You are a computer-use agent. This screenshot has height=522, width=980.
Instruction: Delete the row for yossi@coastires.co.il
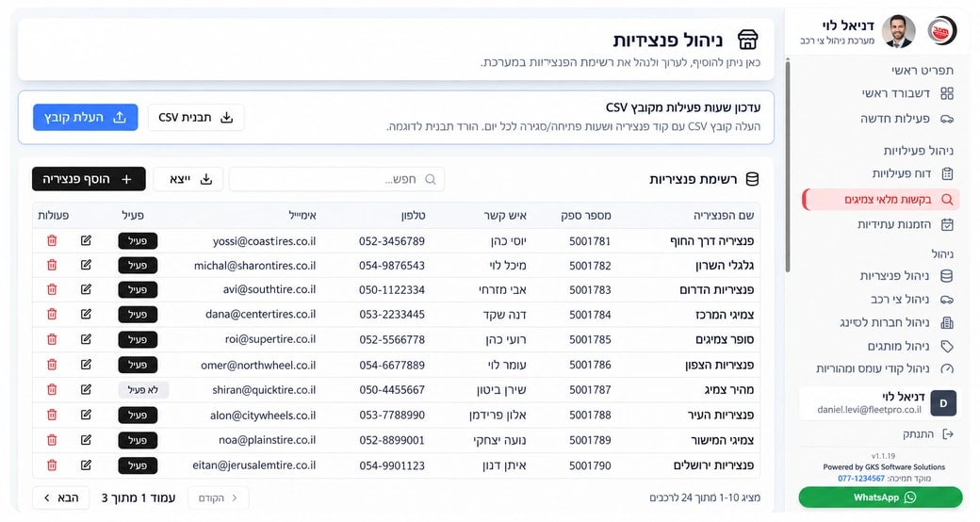point(52,240)
